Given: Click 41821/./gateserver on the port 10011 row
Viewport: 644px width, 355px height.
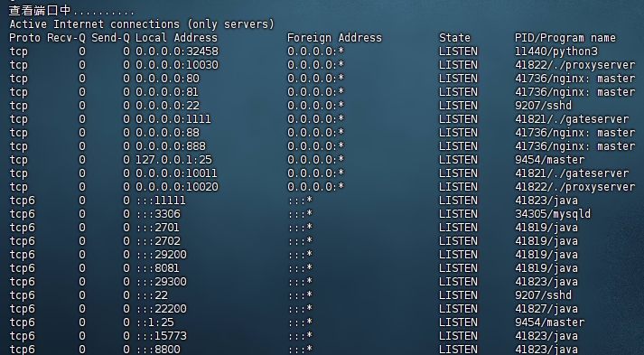Looking at the screenshot, I should (x=572, y=173).
